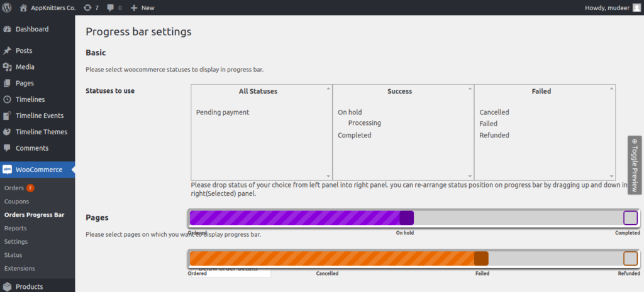Open WooCommerce Reports link
This screenshot has height=292, width=644.
click(15, 228)
